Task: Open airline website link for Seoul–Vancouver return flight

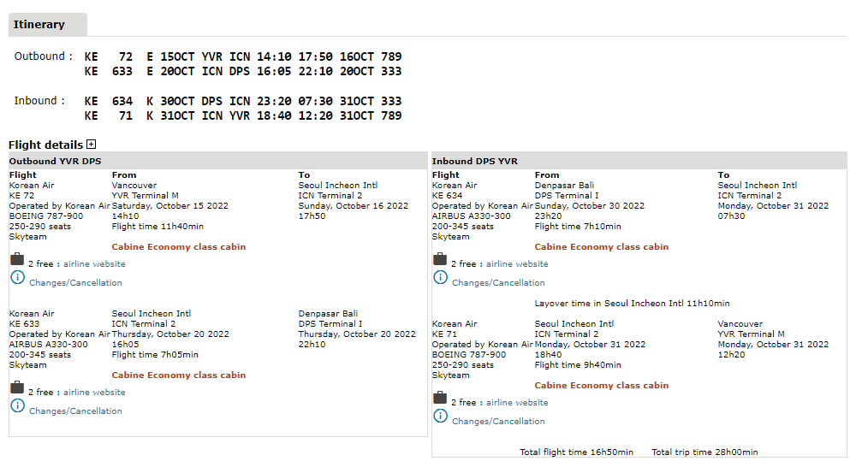Action: [x=517, y=403]
